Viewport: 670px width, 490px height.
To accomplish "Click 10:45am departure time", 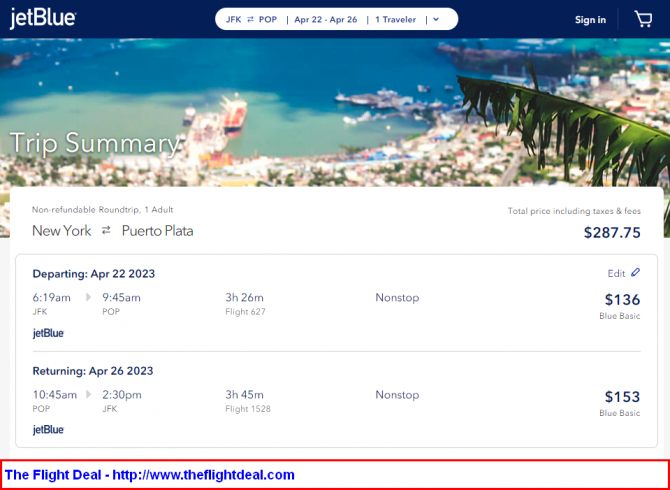I will [55, 394].
